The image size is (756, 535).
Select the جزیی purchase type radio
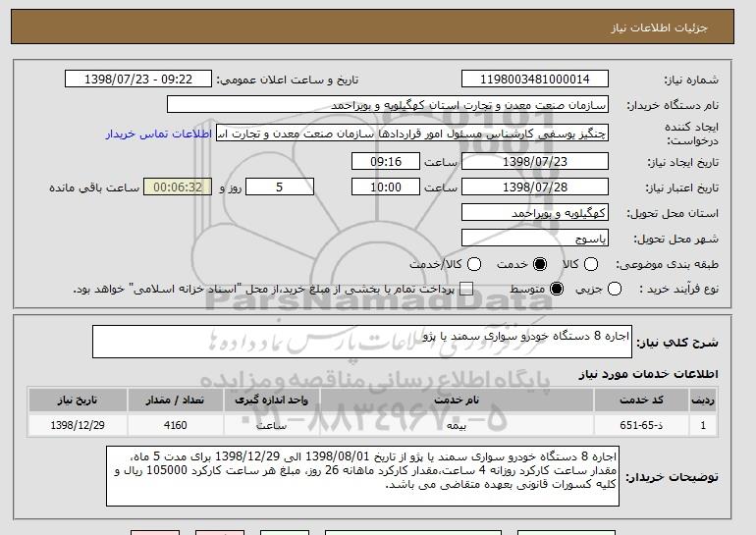tap(615, 289)
